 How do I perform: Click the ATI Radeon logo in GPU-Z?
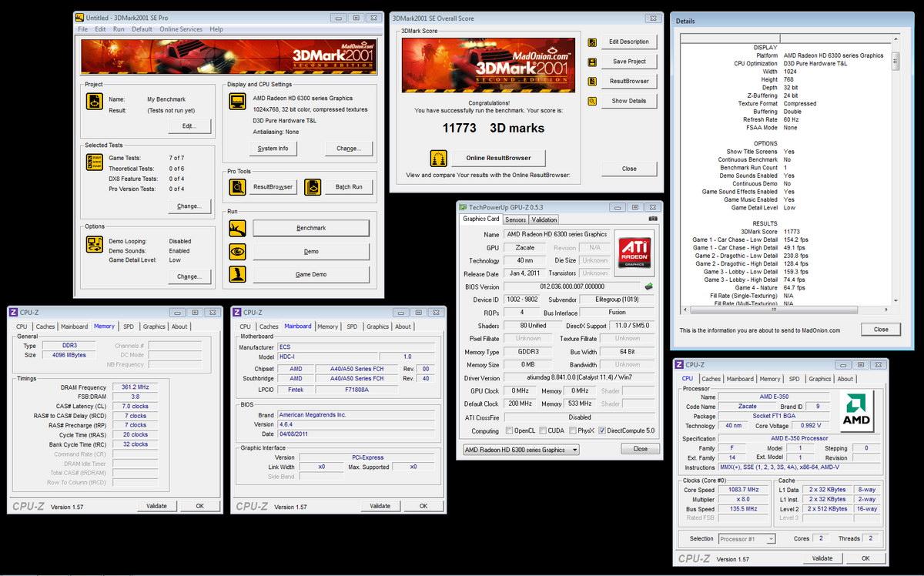(x=635, y=252)
